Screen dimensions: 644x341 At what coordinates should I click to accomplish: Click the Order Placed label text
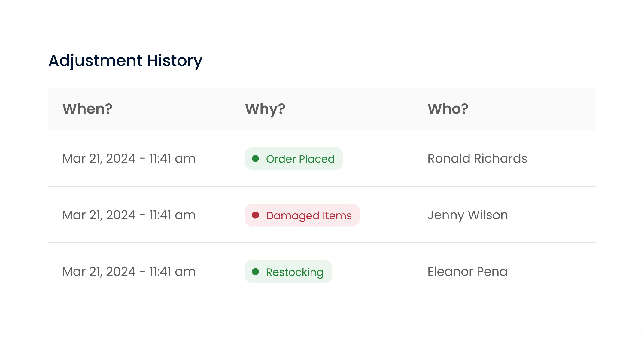pyautogui.click(x=300, y=159)
